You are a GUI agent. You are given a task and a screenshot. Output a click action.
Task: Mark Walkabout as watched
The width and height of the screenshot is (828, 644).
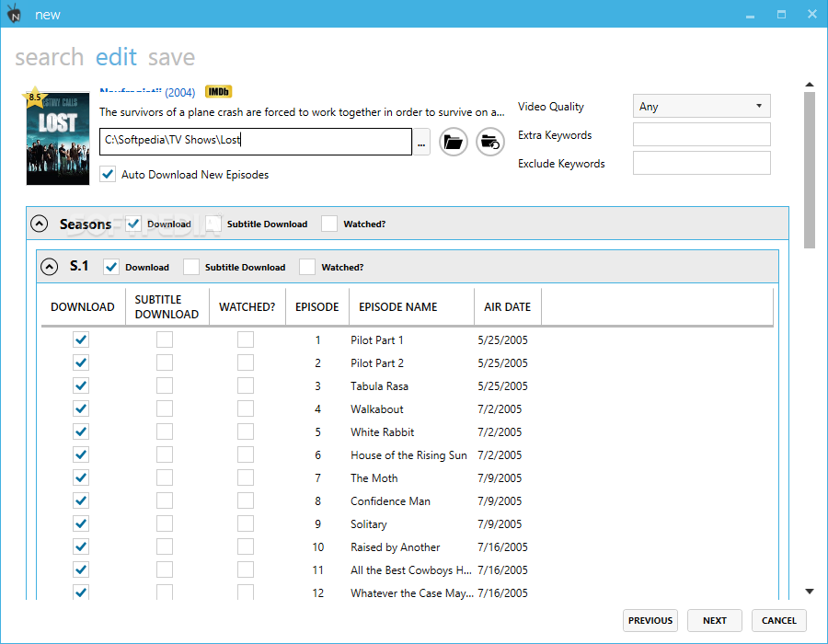[x=245, y=408]
